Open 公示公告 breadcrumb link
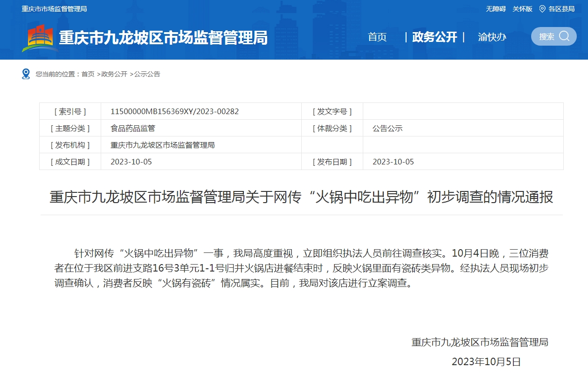 pos(147,74)
